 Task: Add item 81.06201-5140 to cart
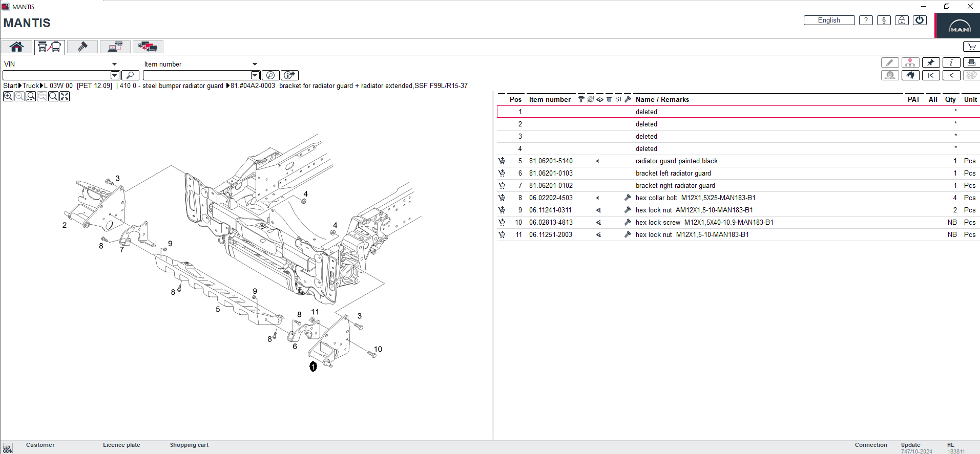coord(502,161)
